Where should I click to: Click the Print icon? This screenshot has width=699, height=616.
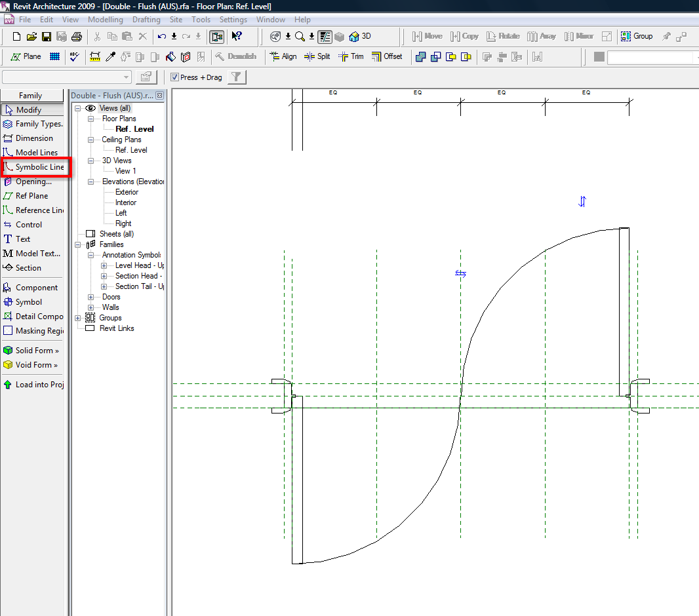pos(77,37)
